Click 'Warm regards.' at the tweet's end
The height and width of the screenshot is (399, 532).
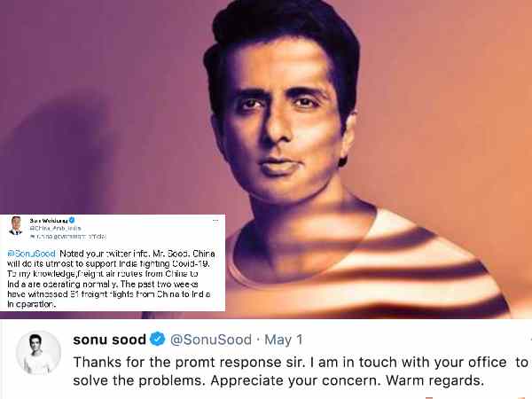pos(434,380)
